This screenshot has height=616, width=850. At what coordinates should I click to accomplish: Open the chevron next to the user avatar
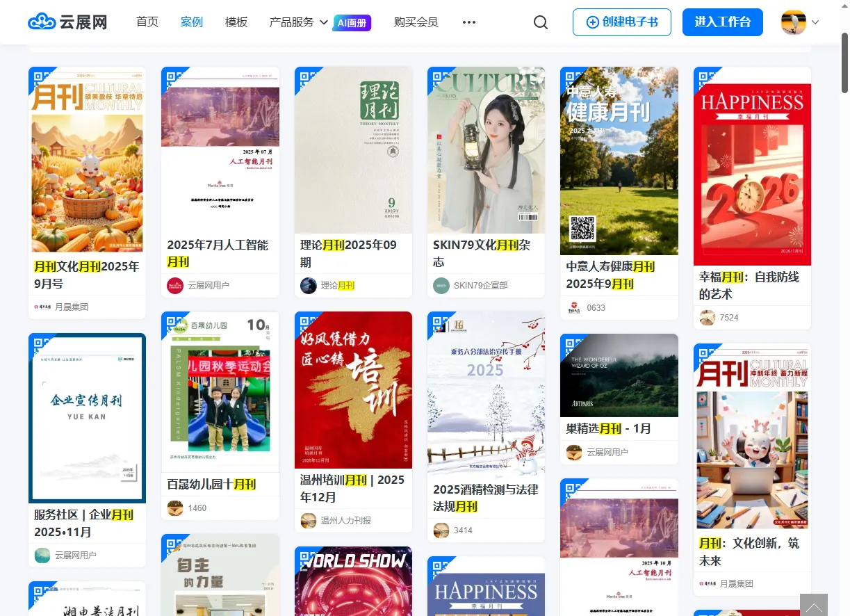click(x=815, y=22)
